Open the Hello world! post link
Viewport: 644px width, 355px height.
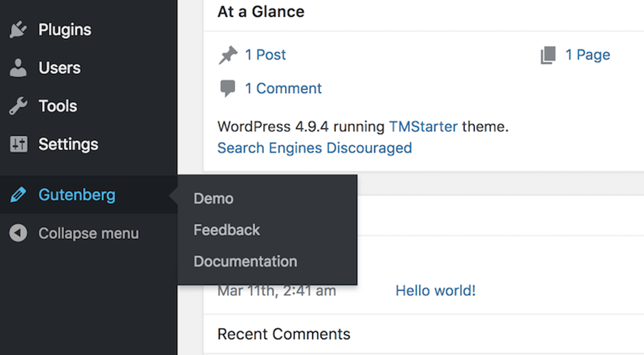tap(435, 291)
